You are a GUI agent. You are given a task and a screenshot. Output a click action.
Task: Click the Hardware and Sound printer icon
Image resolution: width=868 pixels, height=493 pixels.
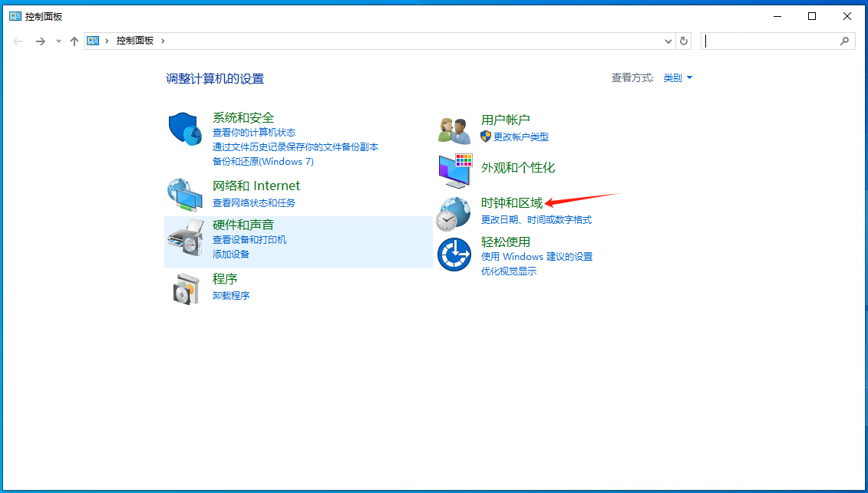[x=185, y=240]
